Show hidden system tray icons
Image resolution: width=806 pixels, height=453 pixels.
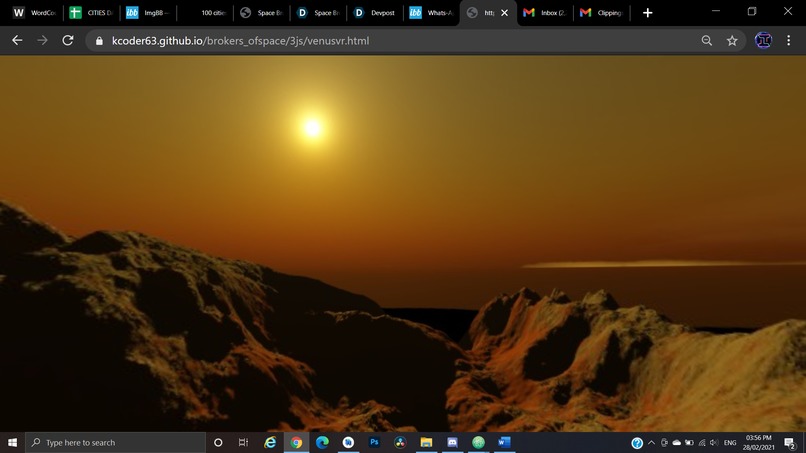click(651, 443)
